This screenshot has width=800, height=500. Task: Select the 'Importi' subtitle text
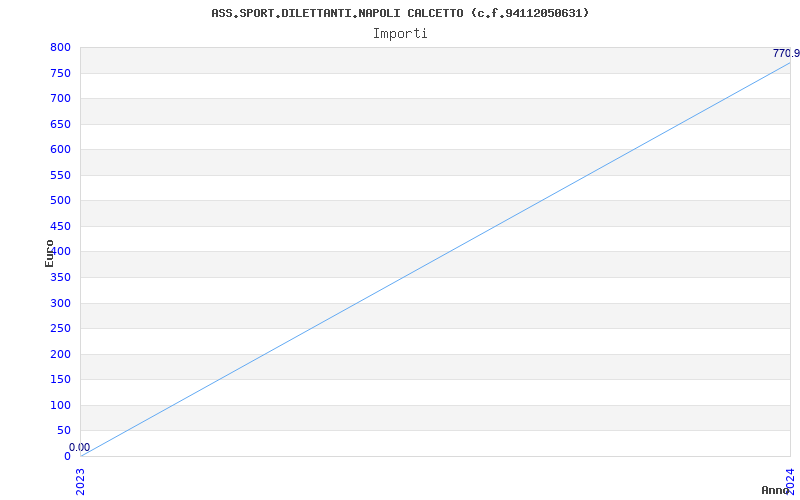(400, 34)
